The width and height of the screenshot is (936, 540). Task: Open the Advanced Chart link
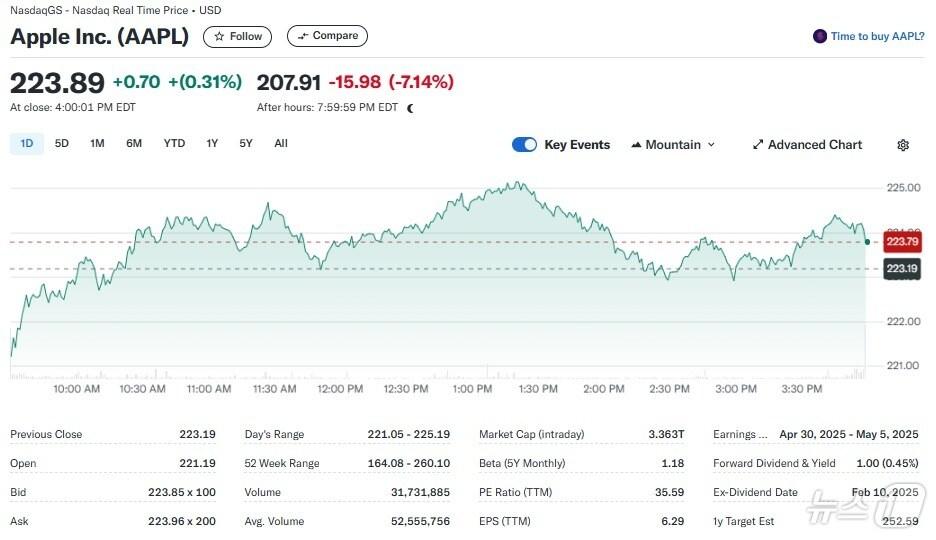(814, 145)
